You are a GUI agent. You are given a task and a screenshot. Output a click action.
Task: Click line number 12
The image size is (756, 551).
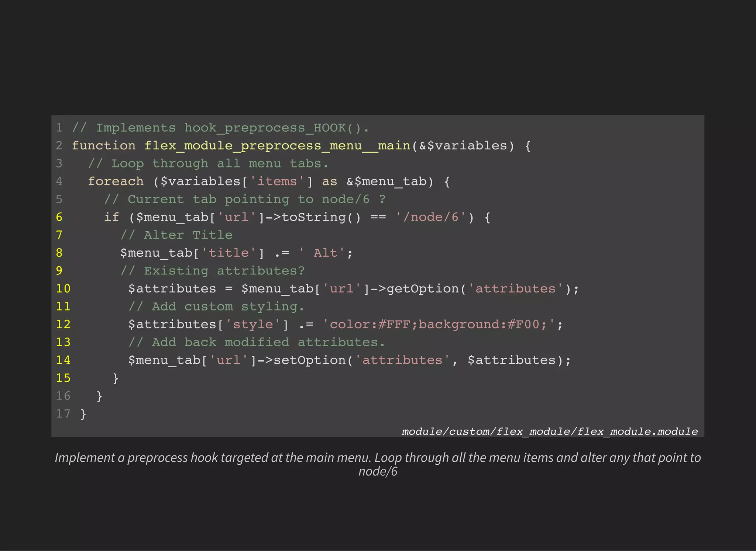(x=63, y=324)
